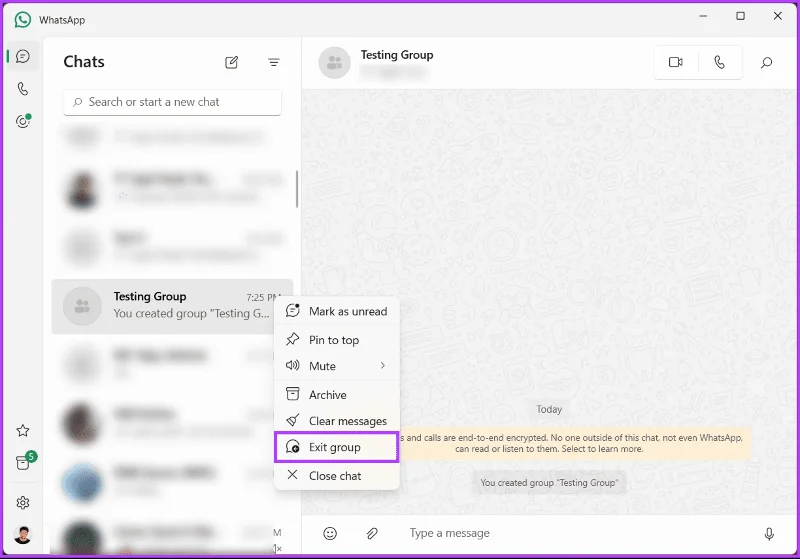Open the Chats tab in sidebar

[x=22, y=56]
